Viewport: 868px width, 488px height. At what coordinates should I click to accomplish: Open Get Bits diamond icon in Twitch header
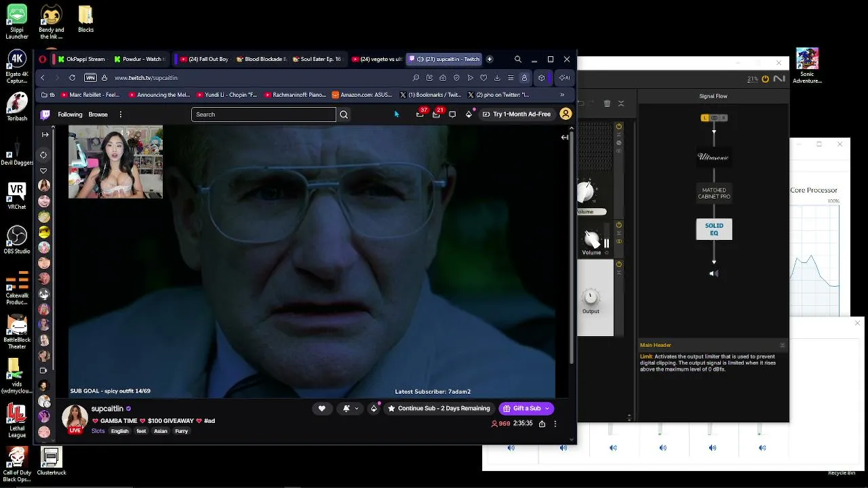pyautogui.click(x=469, y=115)
